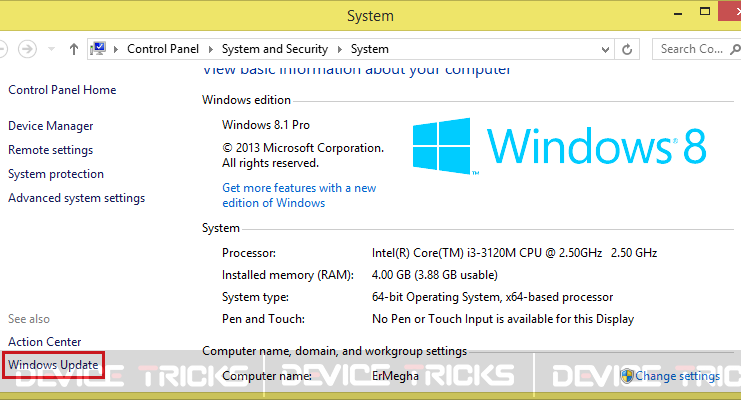Click Change settings link
This screenshot has width=741, height=400.
click(677, 376)
